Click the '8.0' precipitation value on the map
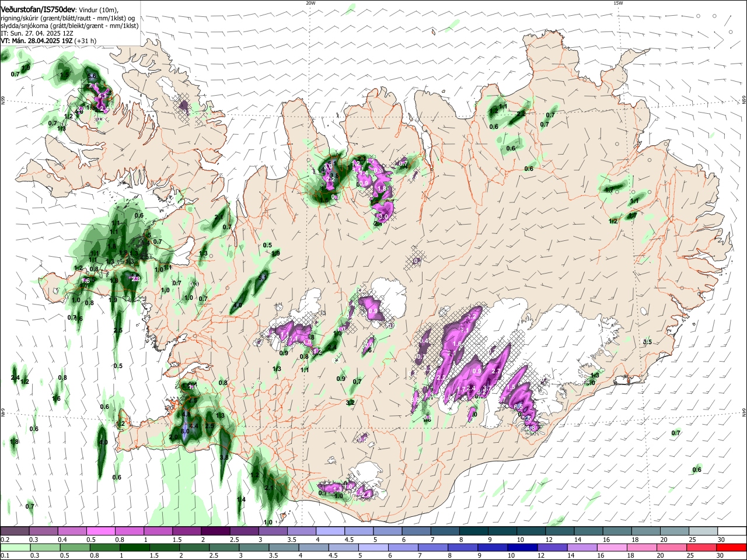 [x=185, y=430]
